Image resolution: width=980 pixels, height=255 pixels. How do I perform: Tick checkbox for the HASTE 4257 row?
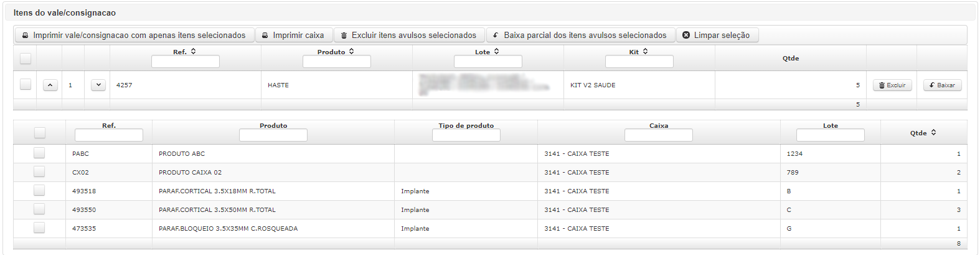pos(26,84)
